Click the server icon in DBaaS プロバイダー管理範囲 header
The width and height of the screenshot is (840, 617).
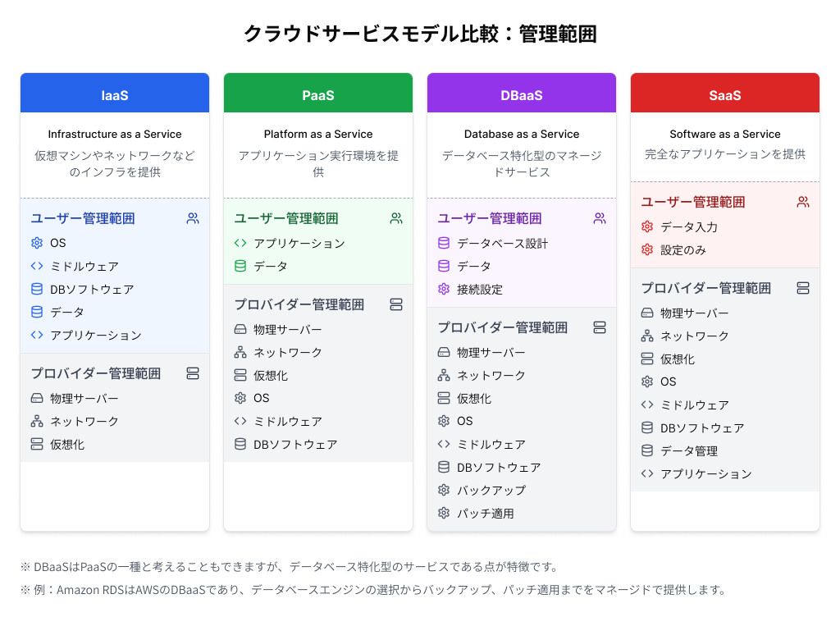click(600, 327)
